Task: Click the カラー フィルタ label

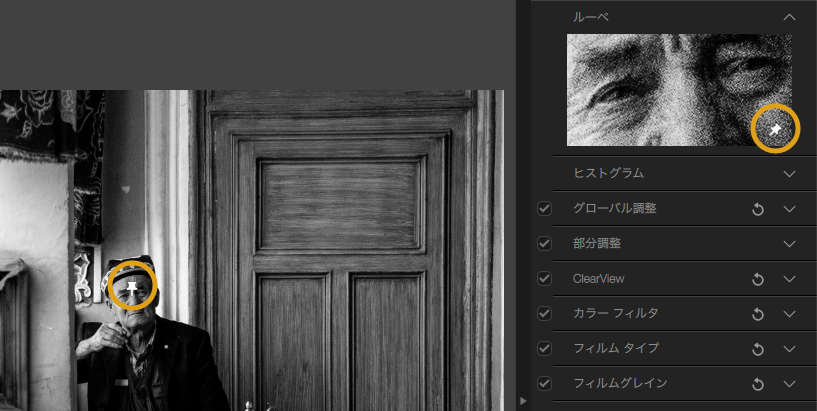Action: [616, 313]
